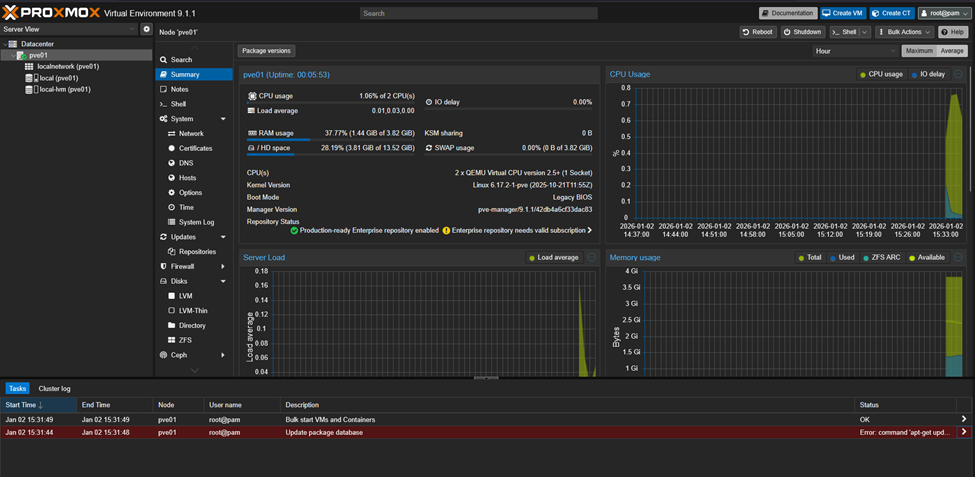This screenshot has height=477, width=975.
Task: Toggle Available memory legend series
Action: (x=927, y=257)
